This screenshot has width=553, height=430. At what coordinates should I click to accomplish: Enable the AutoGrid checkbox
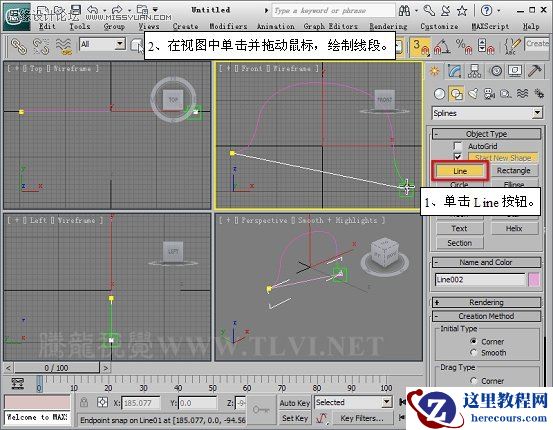click(x=458, y=146)
